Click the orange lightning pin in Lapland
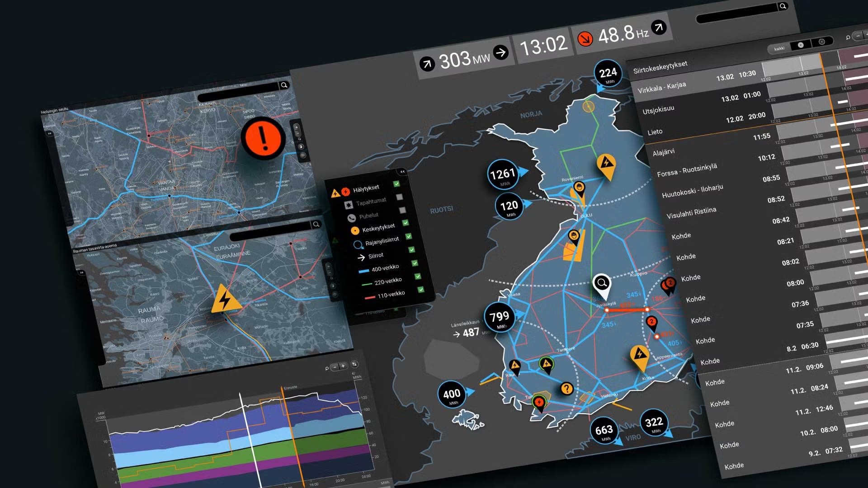The width and height of the screenshot is (868, 488). click(x=606, y=164)
